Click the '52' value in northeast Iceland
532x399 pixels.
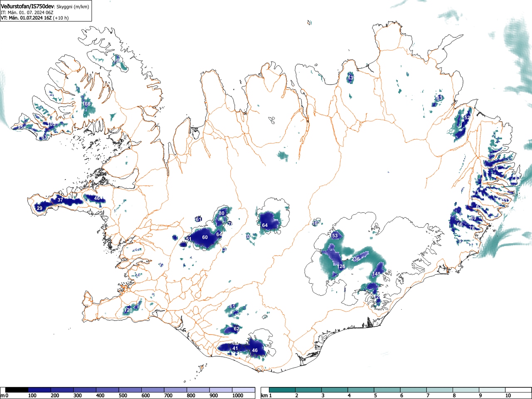tap(467, 118)
